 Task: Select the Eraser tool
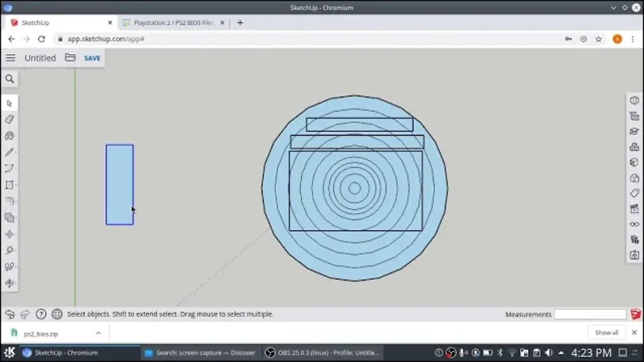[x=9, y=120]
